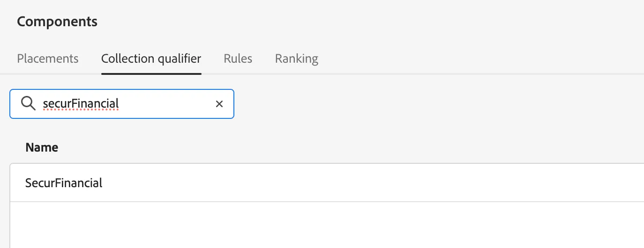Select the SecurFinancial collection qualifier row
Viewport: 644px width, 248px height.
pos(327,182)
